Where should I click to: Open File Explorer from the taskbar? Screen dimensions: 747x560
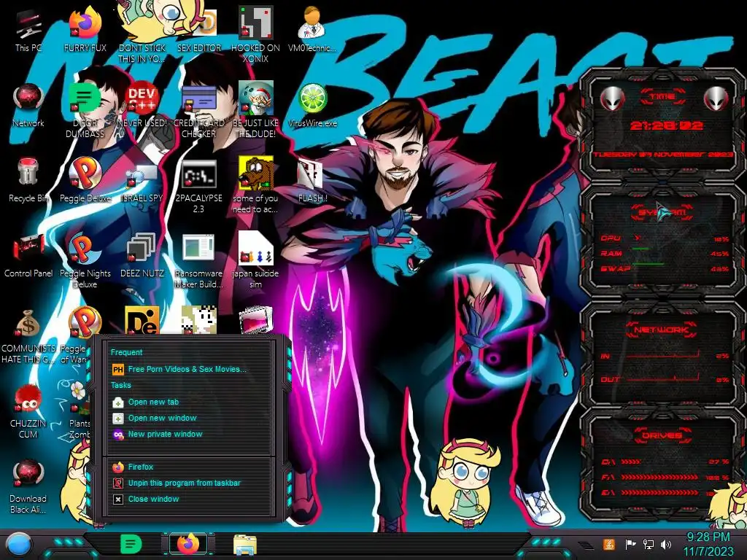(245, 545)
